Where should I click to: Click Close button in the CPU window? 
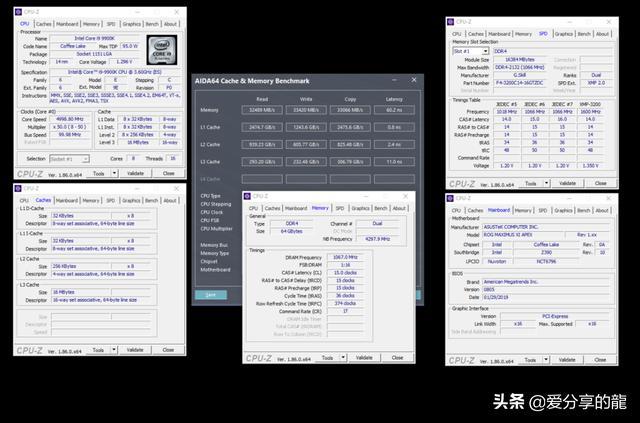pos(169,174)
